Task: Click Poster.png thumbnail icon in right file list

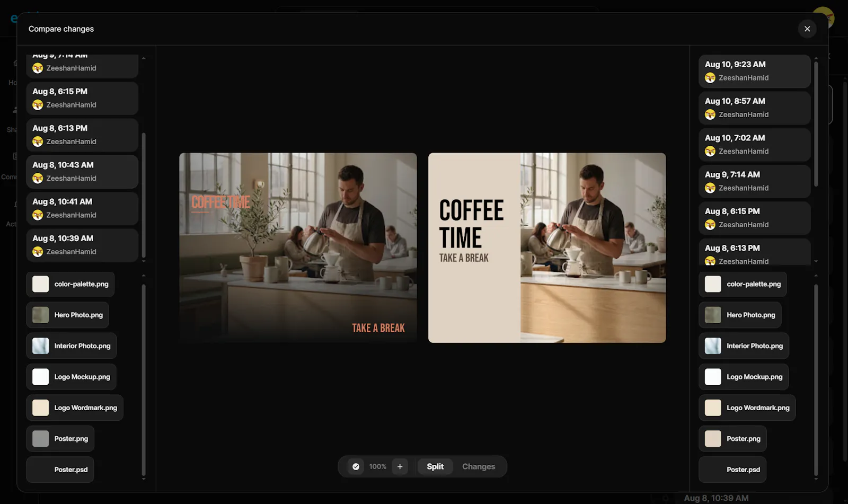Action: [713, 438]
